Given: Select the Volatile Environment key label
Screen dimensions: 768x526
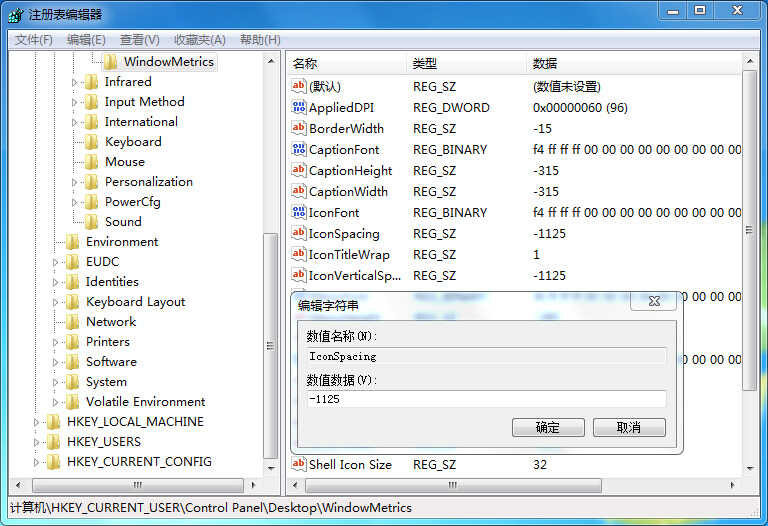Looking at the screenshot, I should click(x=145, y=402).
